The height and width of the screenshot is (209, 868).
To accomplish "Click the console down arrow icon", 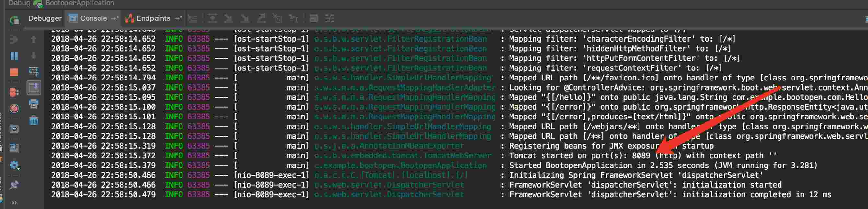I will (34, 55).
